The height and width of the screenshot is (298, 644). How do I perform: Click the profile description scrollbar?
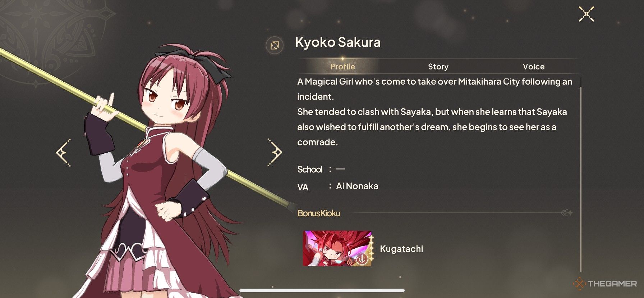581,174
